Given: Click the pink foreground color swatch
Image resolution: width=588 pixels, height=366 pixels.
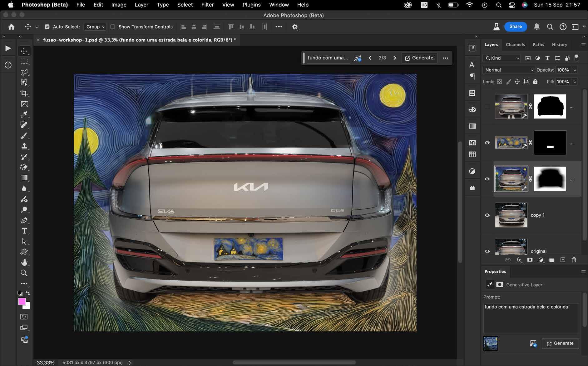Looking at the screenshot, I should [x=22, y=301].
